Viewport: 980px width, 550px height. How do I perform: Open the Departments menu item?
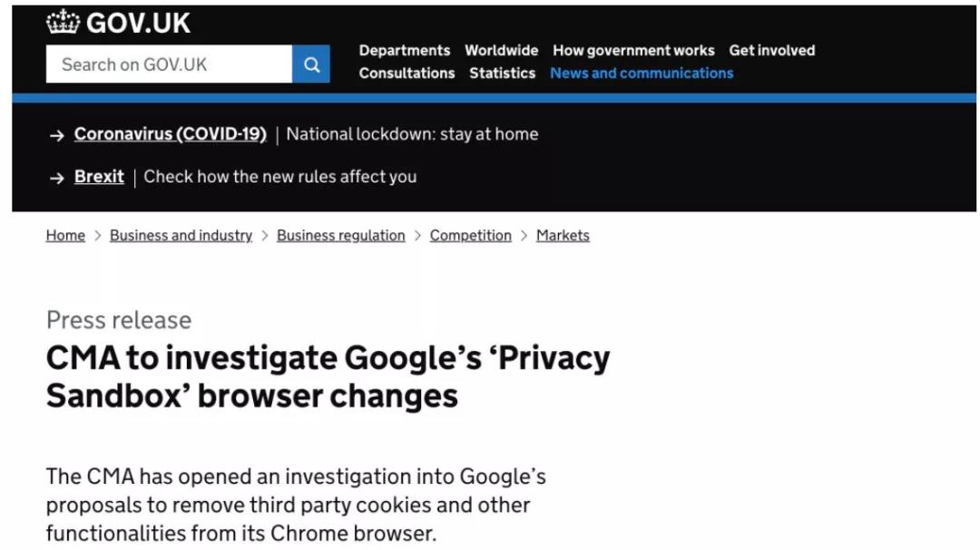coord(405,50)
